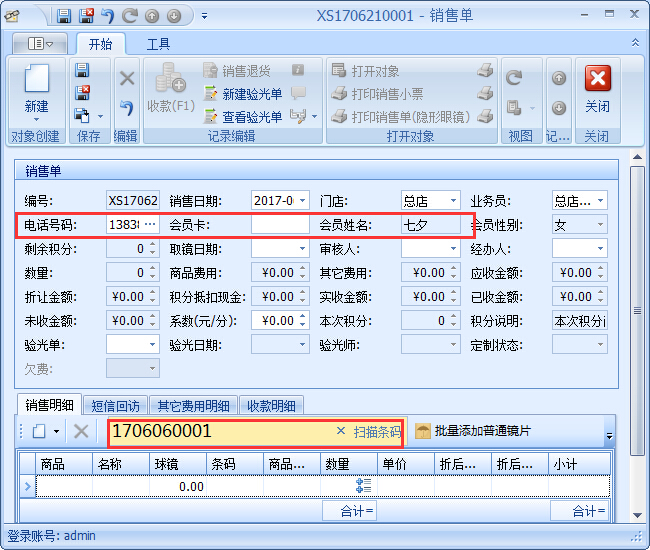Click the red 关闭 (Close) ribbon icon

tap(597, 90)
